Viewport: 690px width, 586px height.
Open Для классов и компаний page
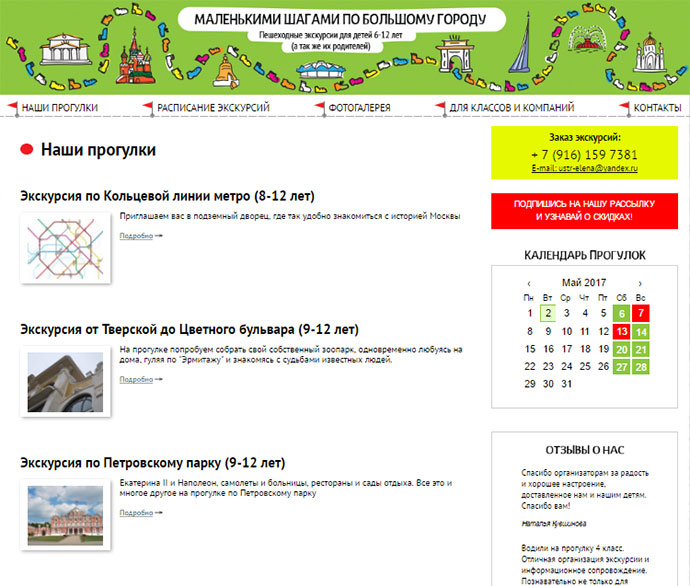pos(512,108)
